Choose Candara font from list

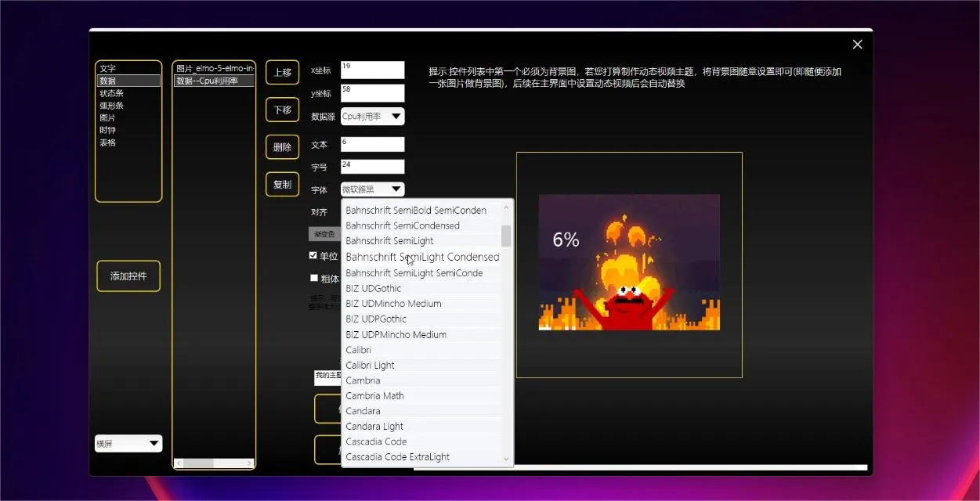[x=422, y=411]
